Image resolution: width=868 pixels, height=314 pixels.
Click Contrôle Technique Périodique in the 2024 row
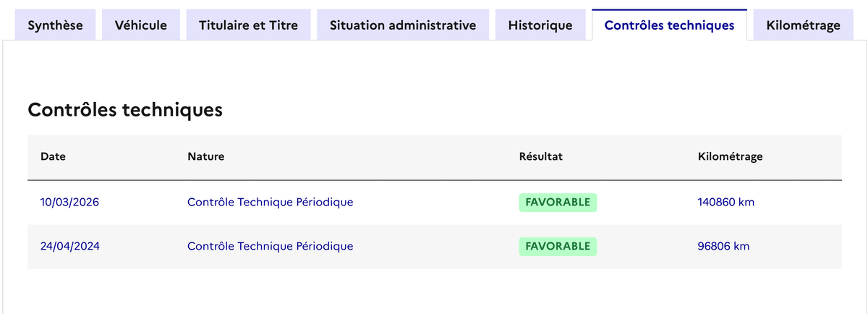tap(270, 246)
